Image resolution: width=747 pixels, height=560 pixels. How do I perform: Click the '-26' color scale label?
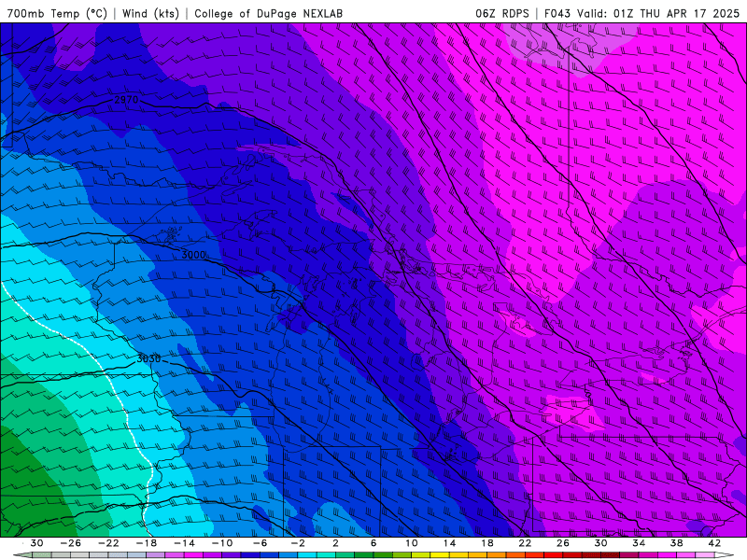pyautogui.click(x=71, y=543)
